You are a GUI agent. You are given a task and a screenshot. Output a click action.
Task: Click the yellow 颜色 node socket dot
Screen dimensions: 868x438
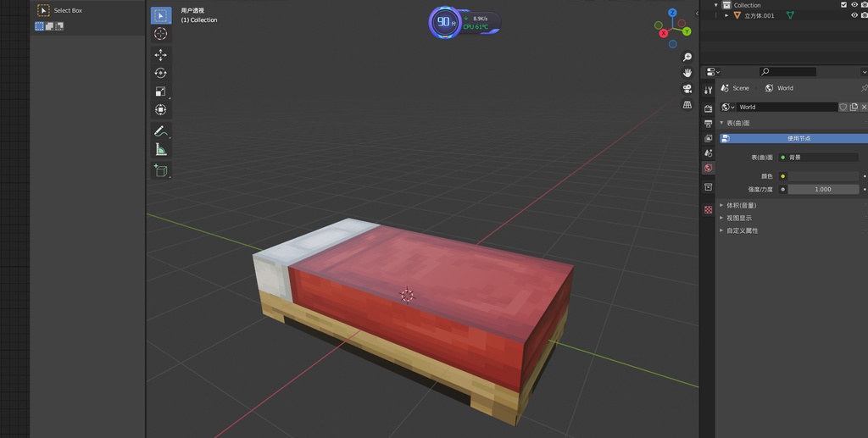782,176
